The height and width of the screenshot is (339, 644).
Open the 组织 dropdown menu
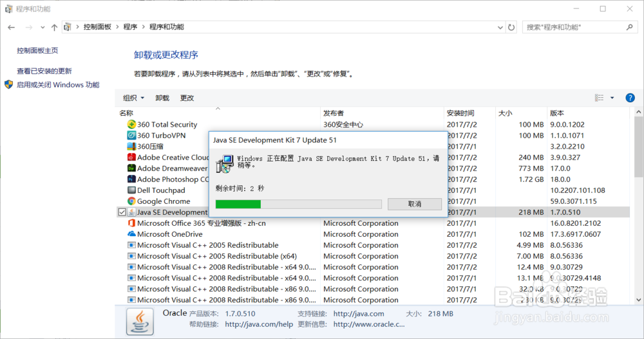[x=133, y=98]
